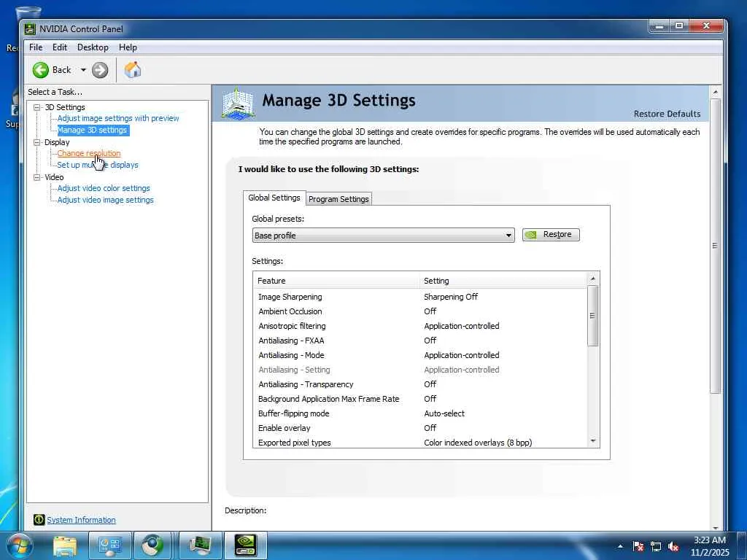Viewport: 747px width, 560px height.
Task: Click the Forward arrow icon
Action: (x=99, y=70)
